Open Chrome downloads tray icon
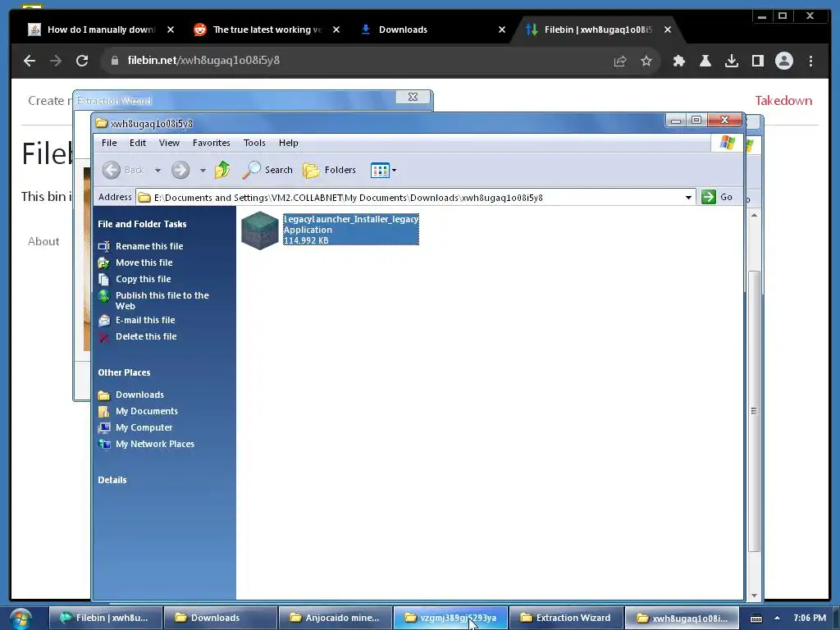This screenshot has height=630, width=840. click(x=731, y=61)
